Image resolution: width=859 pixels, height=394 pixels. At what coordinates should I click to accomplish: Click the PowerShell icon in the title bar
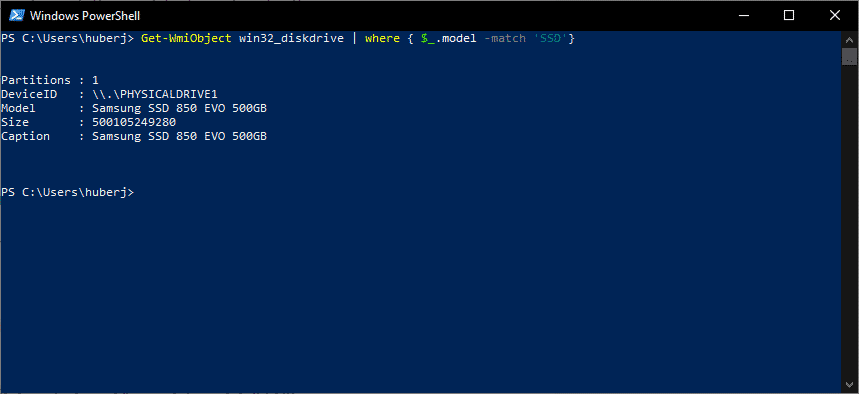[x=16, y=15]
